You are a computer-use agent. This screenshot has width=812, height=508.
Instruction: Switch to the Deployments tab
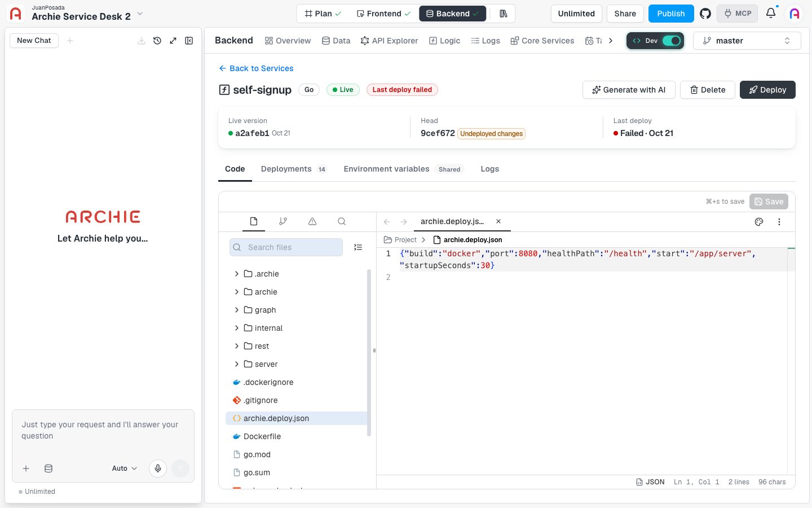tap(293, 169)
